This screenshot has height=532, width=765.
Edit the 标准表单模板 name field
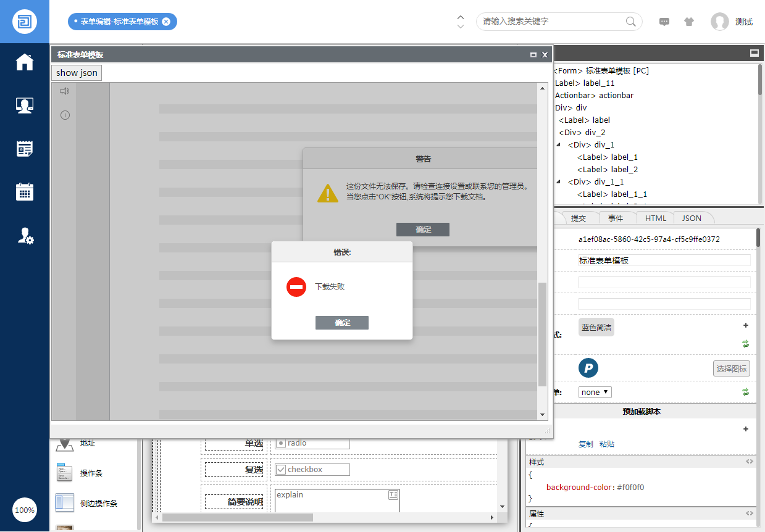(664, 260)
